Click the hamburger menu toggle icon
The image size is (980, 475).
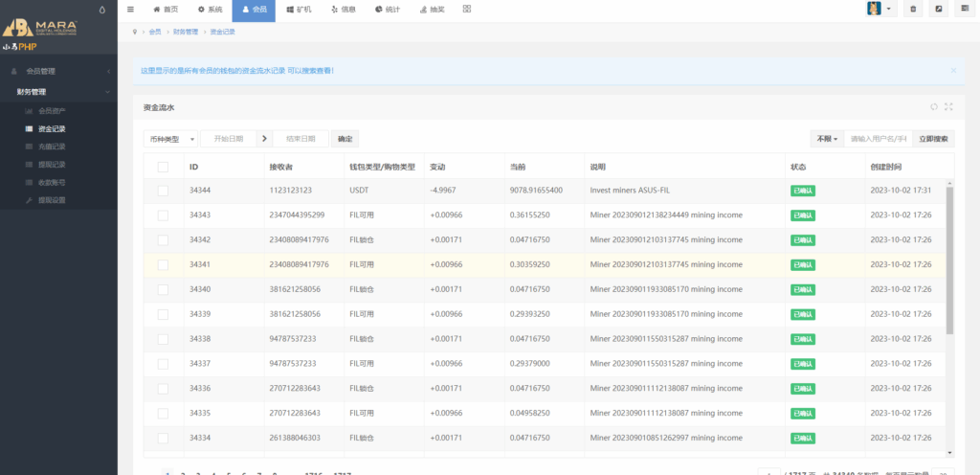pyautogui.click(x=130, y=10)
